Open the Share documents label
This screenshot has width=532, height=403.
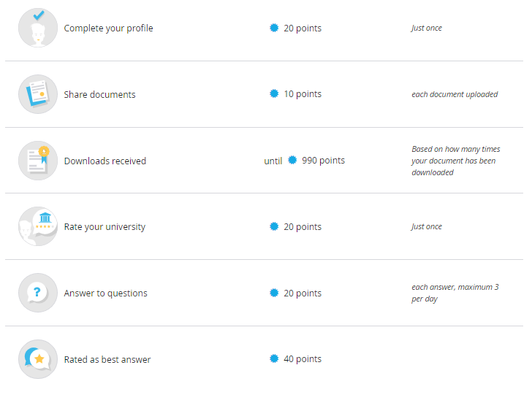tap(99, 95)
